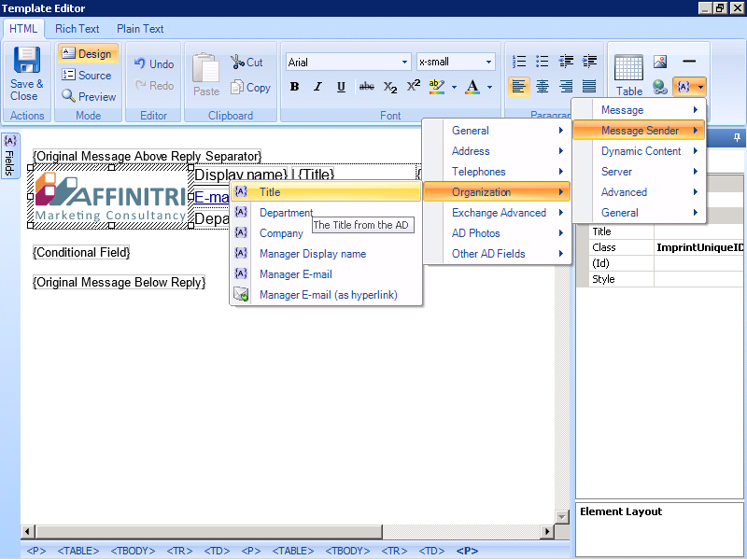Insert a table with the Table button
Screen dimensions: 747x560
click(628, 75)
